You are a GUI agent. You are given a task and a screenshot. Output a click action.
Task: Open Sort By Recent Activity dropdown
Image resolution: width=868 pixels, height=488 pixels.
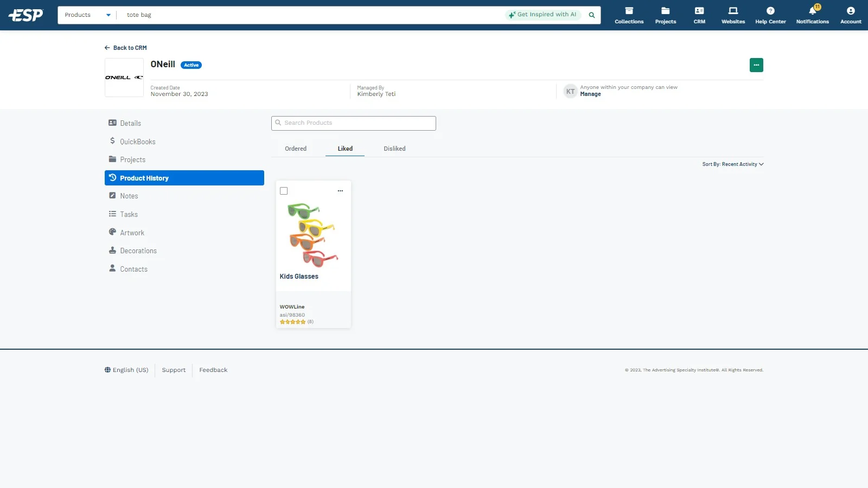click(x=733, y=164)
